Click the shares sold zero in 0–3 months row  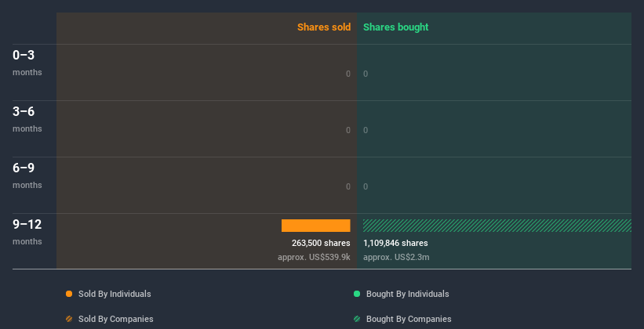click(348, 74)
